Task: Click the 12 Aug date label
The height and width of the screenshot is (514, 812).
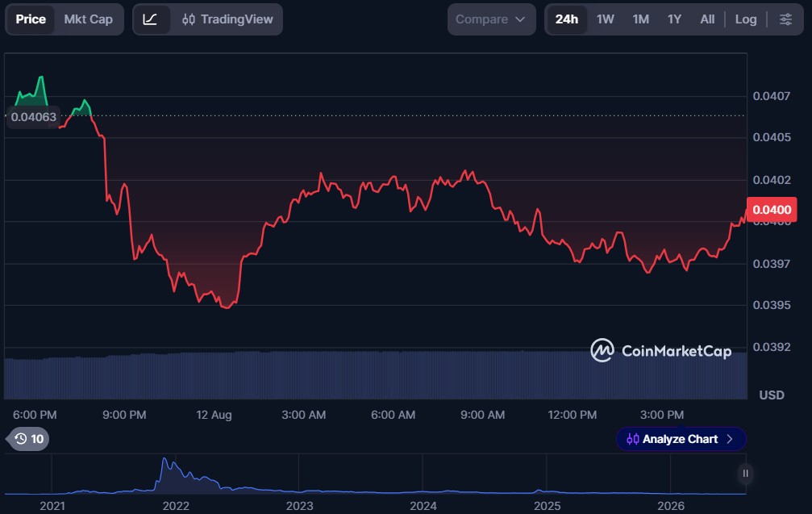Action: [214, 415]
